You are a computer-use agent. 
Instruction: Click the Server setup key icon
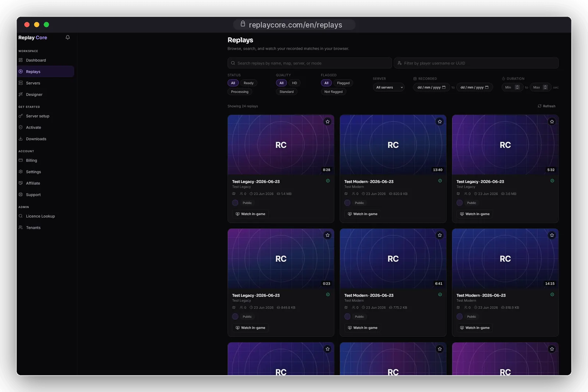click(21, 116)
